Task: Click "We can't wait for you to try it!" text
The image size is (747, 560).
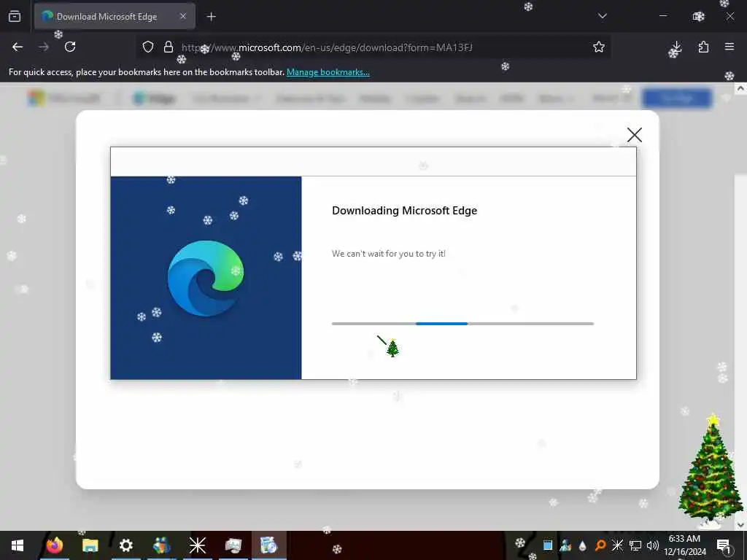Action: [389, 254]
